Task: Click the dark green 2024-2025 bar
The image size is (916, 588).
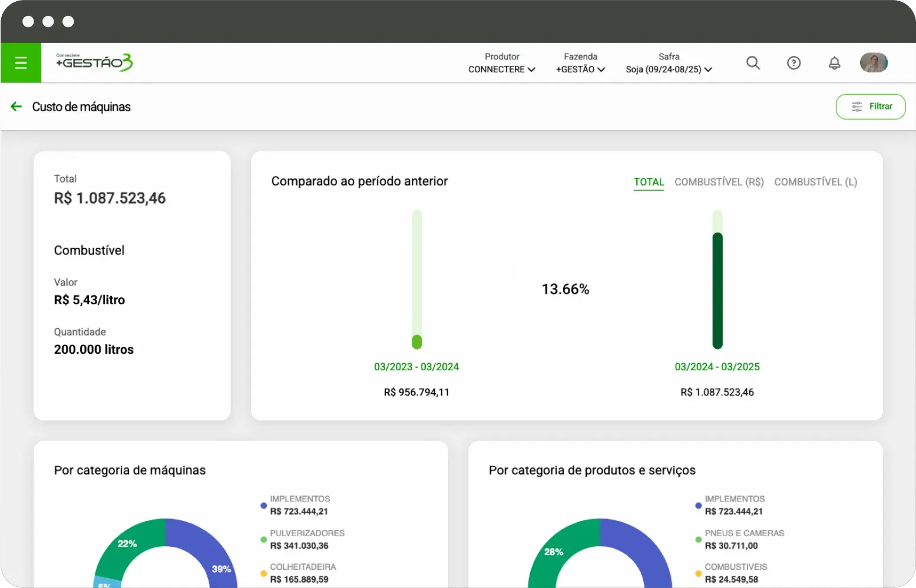Action: pos(717,290)
